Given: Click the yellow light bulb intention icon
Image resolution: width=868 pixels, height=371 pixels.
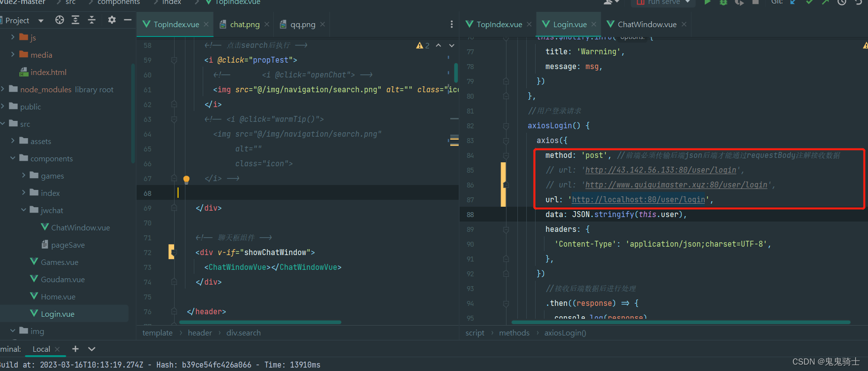Looking at the screenshot, I should pos(186,180).
